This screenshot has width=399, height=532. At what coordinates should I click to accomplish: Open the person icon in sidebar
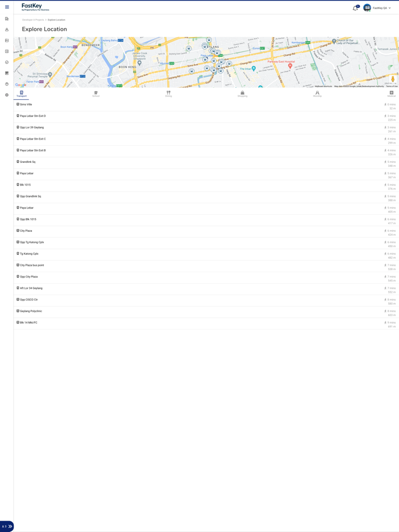(7, 30)
